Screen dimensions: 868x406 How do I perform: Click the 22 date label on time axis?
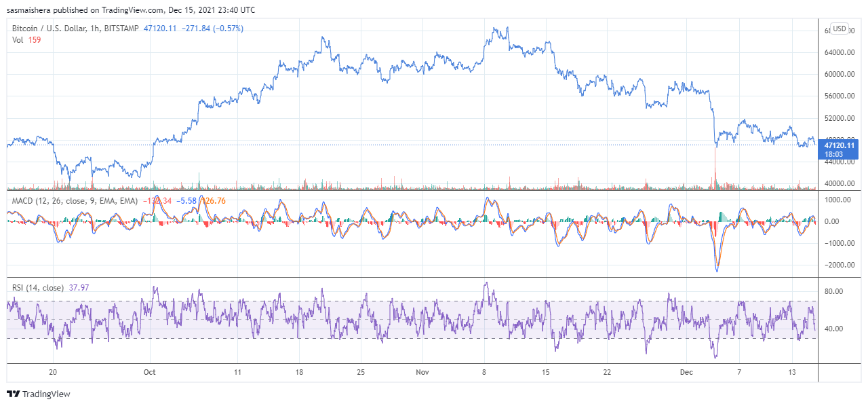(x=608, y=372)
